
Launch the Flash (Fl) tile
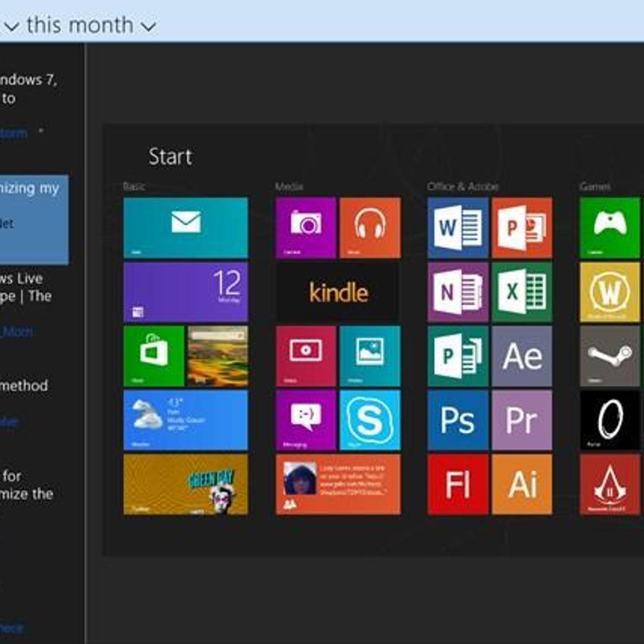458,485
